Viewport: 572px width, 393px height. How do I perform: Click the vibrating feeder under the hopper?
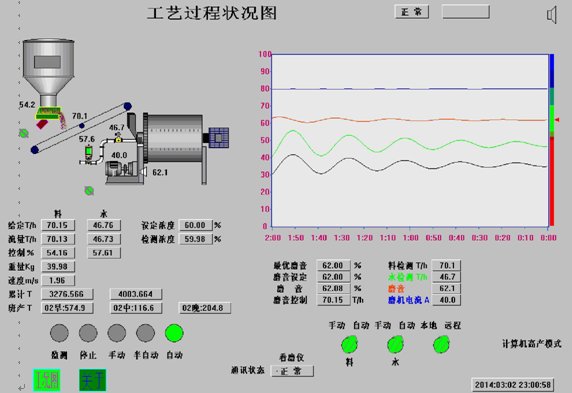click(x=48, y=113)
